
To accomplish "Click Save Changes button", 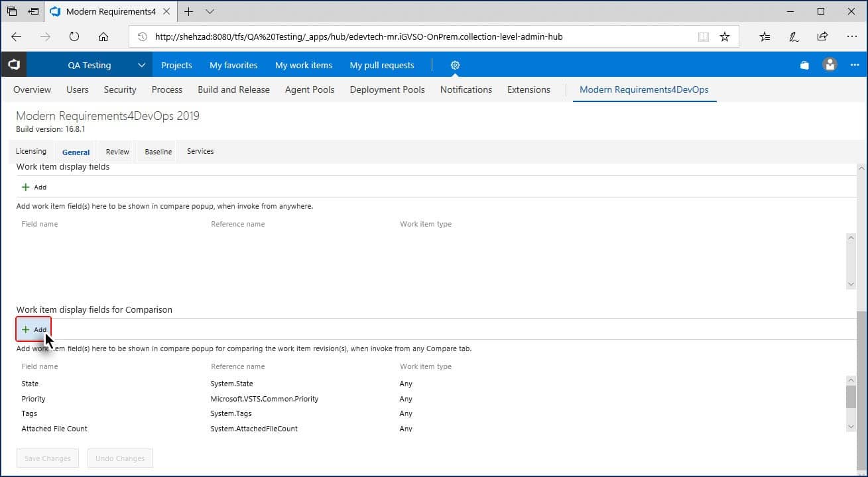I will (48, 458).
